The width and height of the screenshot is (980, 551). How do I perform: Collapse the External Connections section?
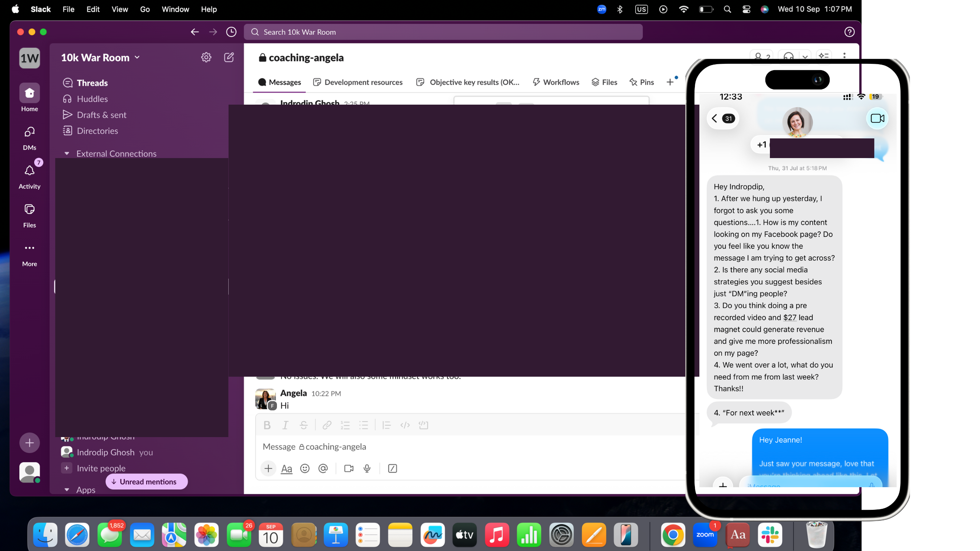coord(67,154)
